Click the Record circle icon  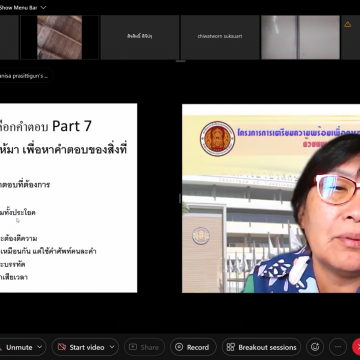[x=179, y=347]
